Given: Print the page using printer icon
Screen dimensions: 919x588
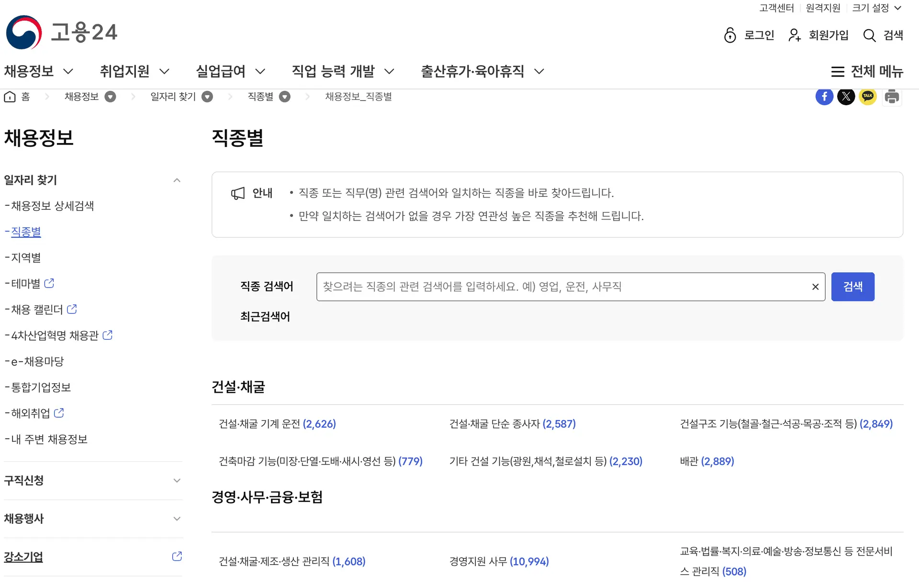Looking at the screenshot, I should (x=892, y=97).
